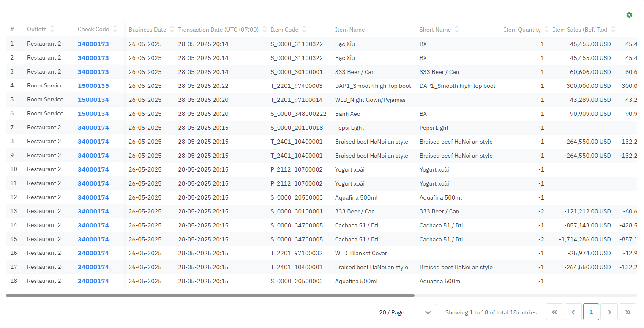Open the green table settings gear
The image size is (644, 328).
[x=629, y=15]
